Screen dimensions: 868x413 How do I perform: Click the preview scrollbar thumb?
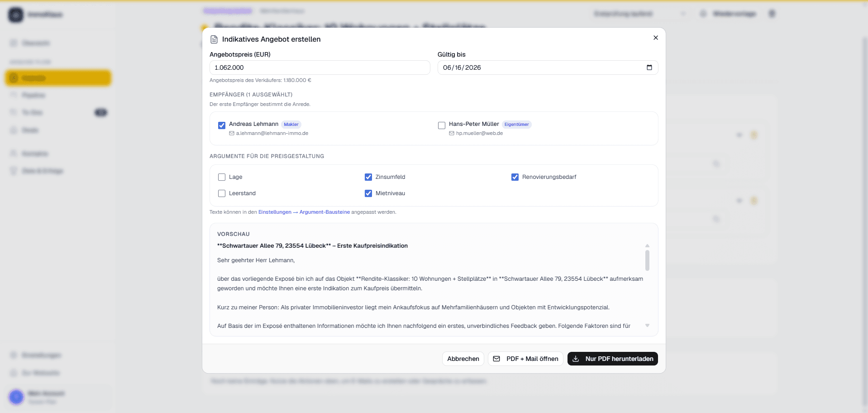tap(647, 260)
